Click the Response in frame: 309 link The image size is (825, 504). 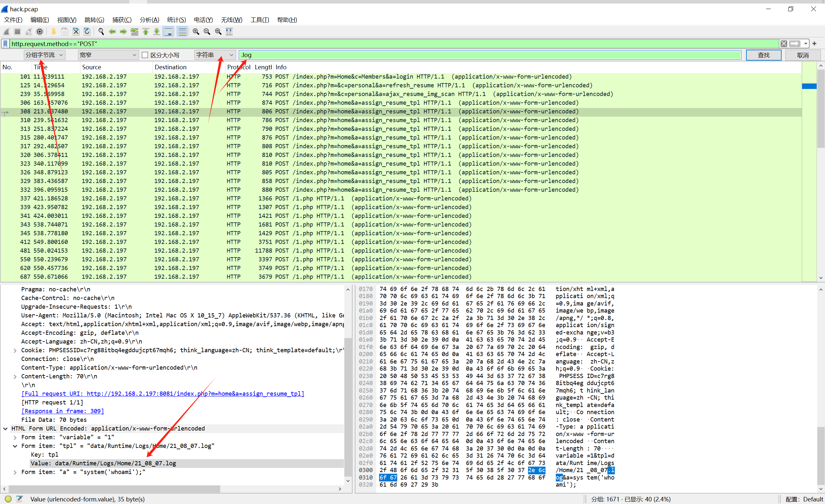63,411
